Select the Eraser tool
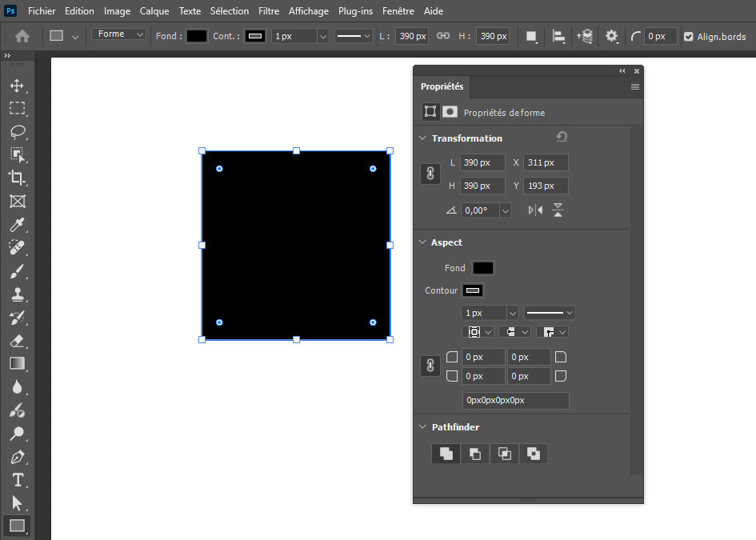Screen dimensions: 756x540 pos(17,340)
